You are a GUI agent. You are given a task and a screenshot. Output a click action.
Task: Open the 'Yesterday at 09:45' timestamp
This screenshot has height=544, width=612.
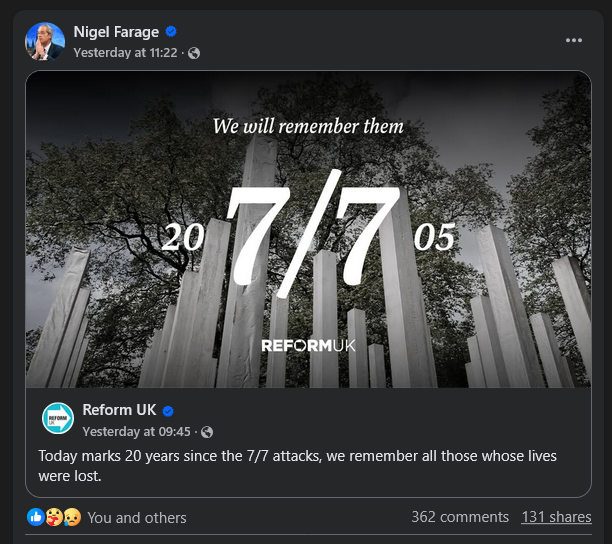click(136, 431)
